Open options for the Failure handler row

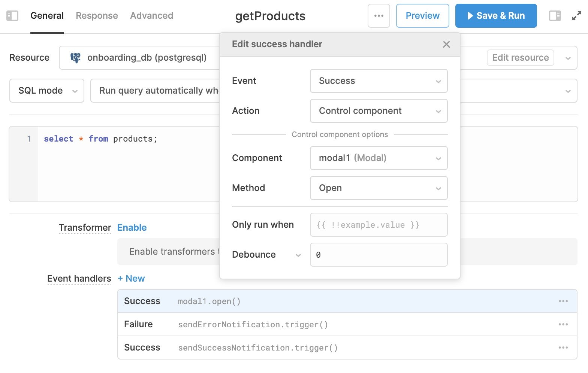tap(563, 324)
